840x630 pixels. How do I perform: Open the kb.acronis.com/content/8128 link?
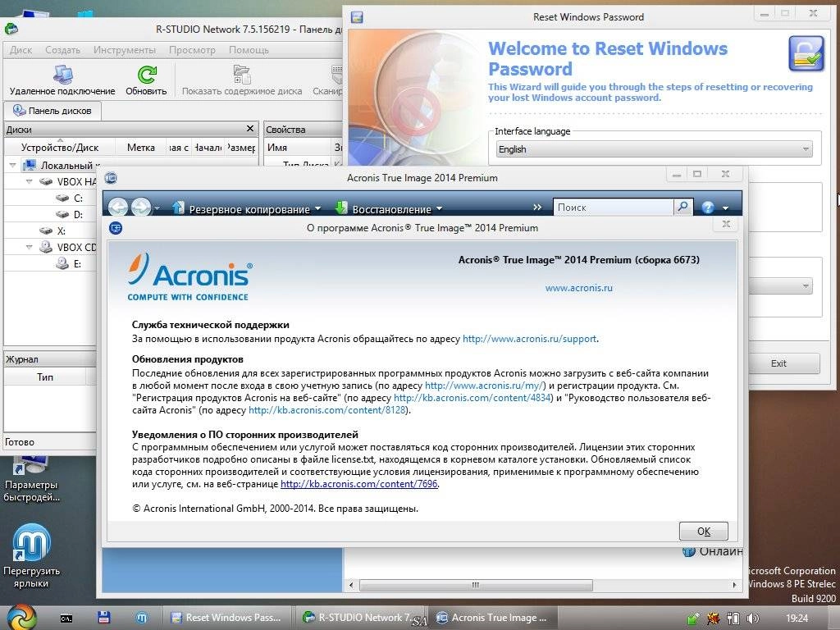pos(326,410)
